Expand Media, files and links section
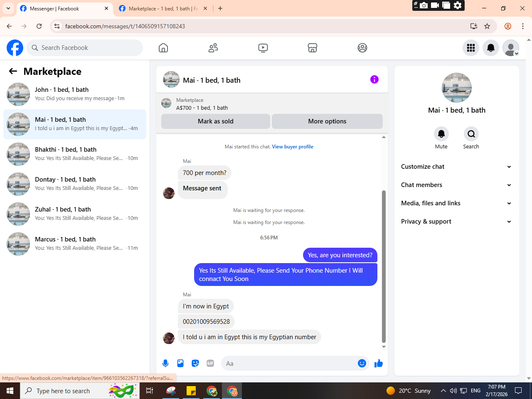The image size is (532, 399). pyautogui.click(x=456, y=203)
